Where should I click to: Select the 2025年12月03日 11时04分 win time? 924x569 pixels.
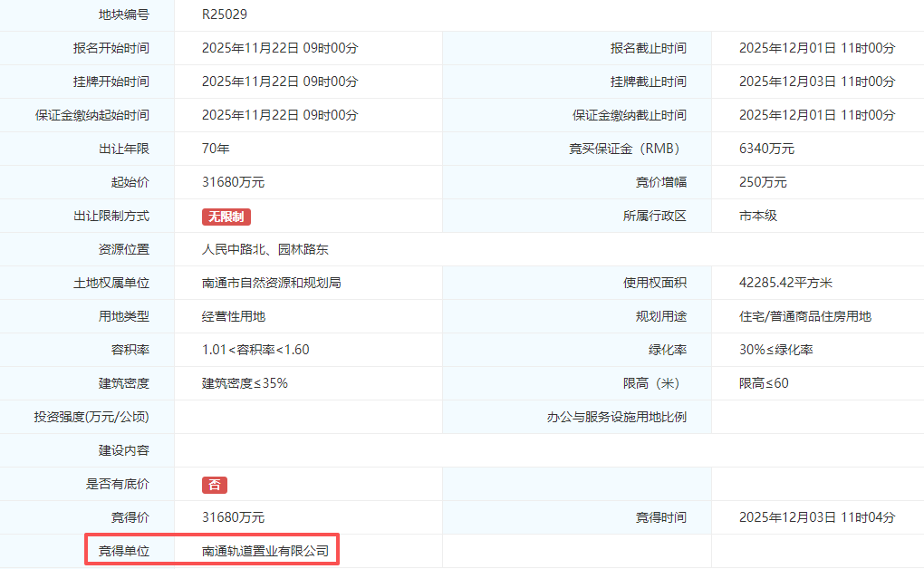click(816, 517)
